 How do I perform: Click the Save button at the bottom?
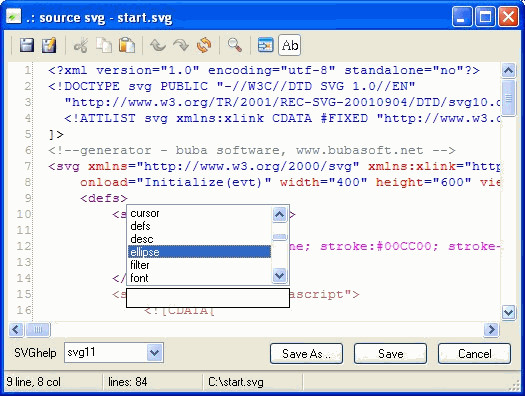tap(390, 353)
